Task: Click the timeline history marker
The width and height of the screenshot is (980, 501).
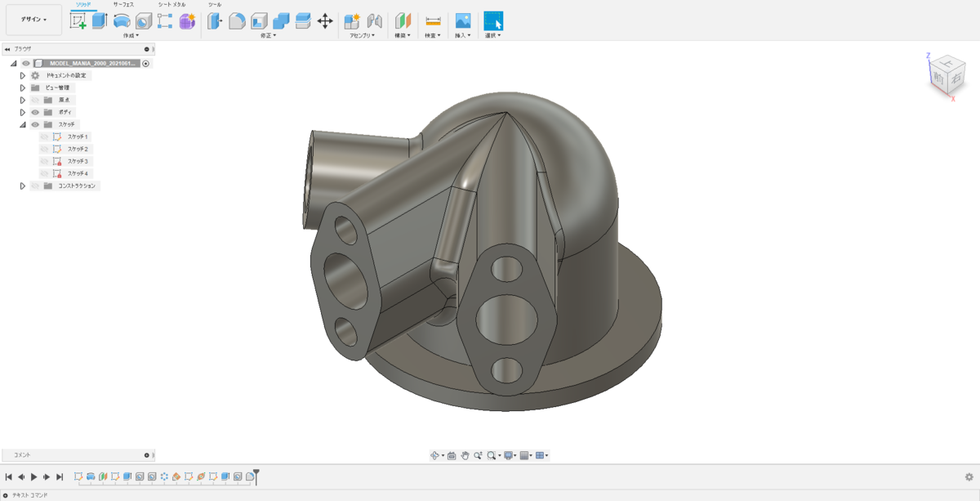Action: click(x=256, y=476)
